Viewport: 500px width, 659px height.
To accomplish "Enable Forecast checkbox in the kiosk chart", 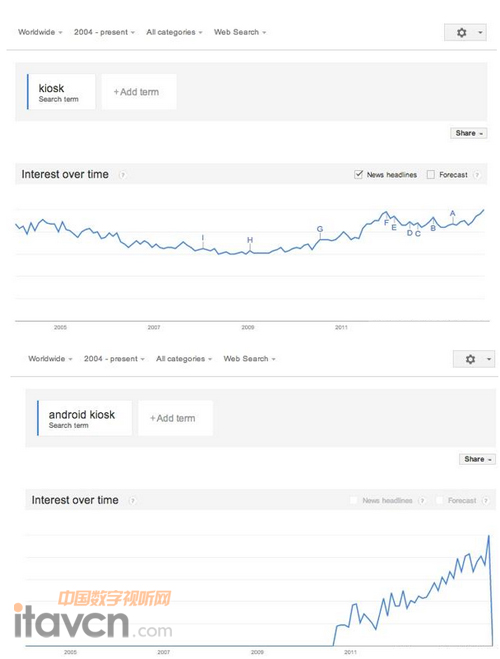I will [431, 174].
